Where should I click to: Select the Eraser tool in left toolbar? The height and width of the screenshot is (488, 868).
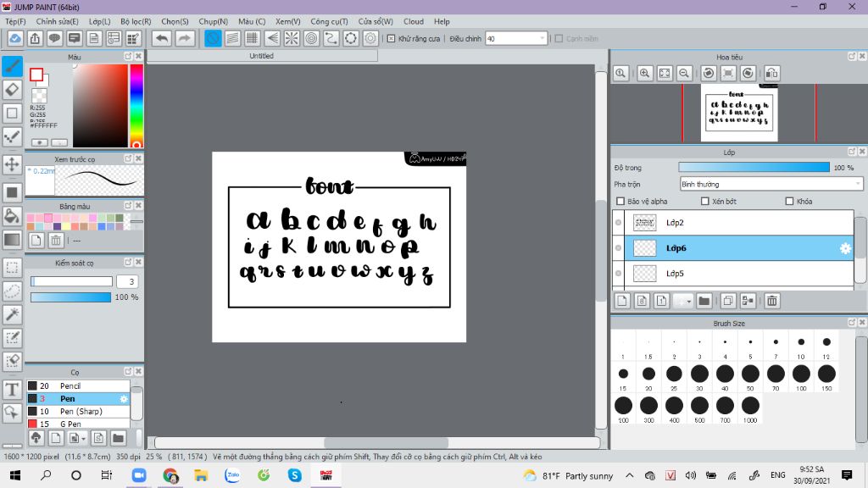tap(13, 89)
